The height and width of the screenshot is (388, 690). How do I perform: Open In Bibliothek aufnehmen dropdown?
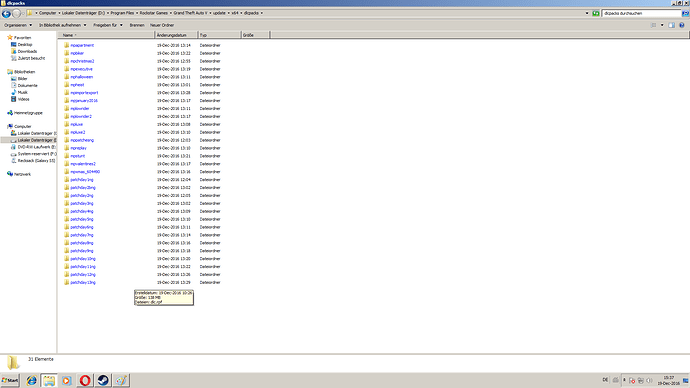pos(62,25)
